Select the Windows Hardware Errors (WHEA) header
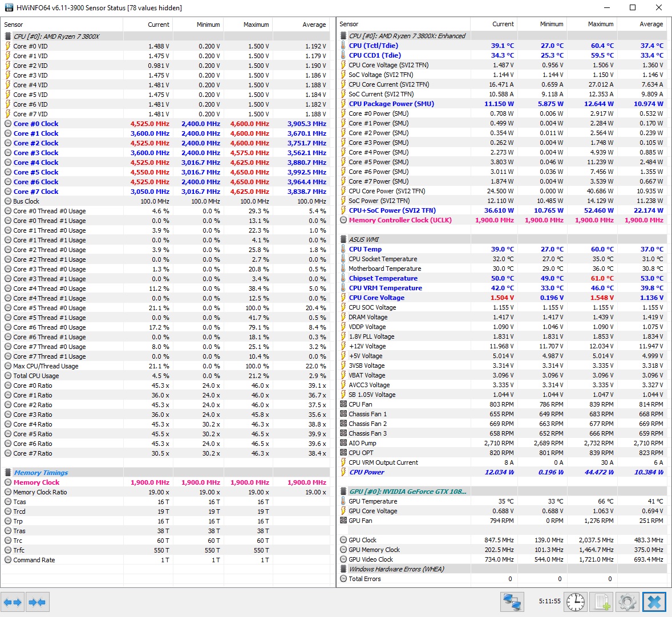 502,569
